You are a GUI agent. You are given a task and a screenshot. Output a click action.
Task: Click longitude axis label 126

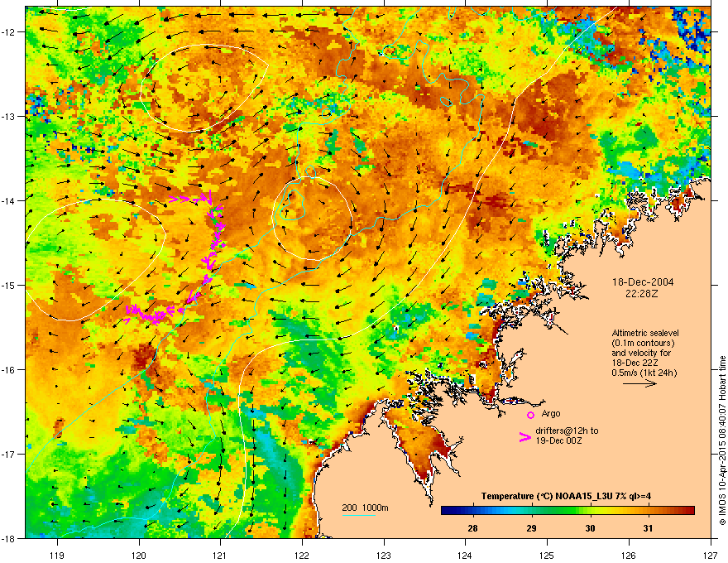coord(628,555)
